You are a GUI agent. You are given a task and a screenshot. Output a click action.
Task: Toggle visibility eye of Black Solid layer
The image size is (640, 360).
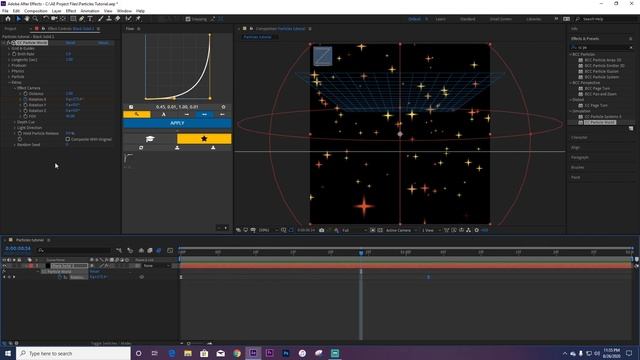pos(4,266)
